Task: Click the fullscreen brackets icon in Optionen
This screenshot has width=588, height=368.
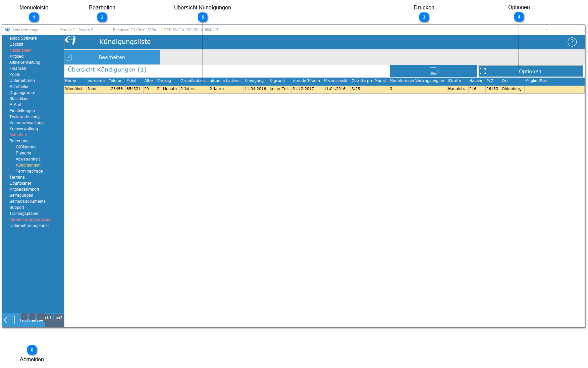Action: click(483, 71)
